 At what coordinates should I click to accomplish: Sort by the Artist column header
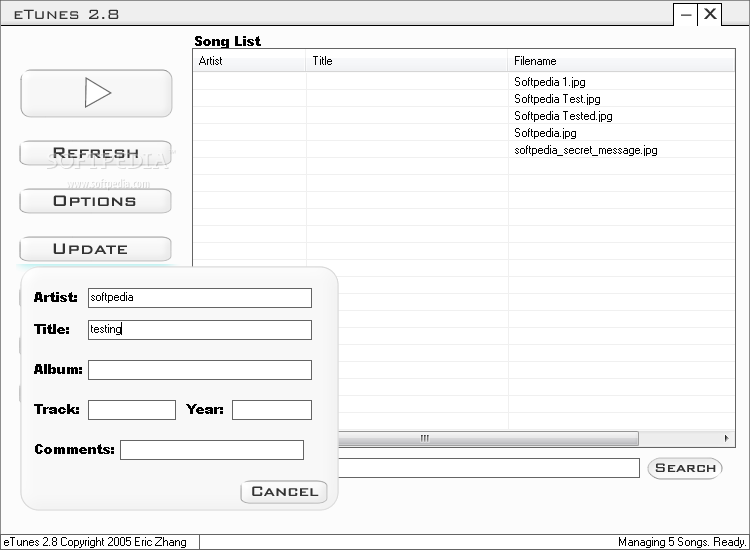pos(249,61)
